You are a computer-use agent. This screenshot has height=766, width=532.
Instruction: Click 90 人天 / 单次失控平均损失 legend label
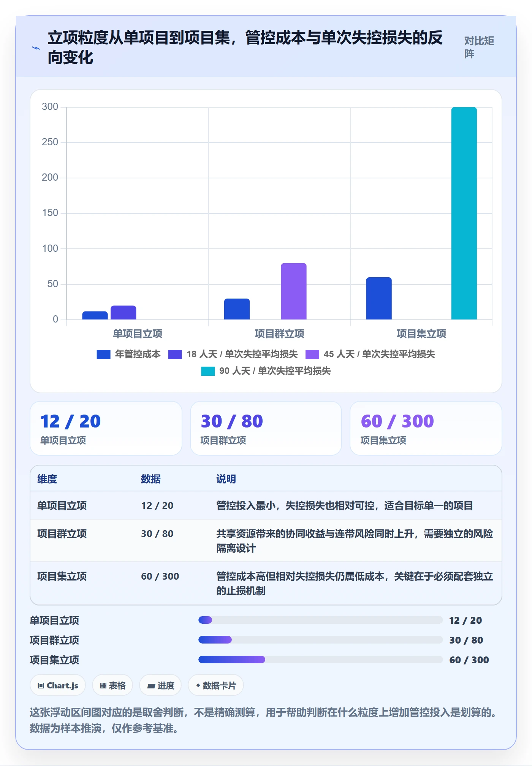(275, 371)
